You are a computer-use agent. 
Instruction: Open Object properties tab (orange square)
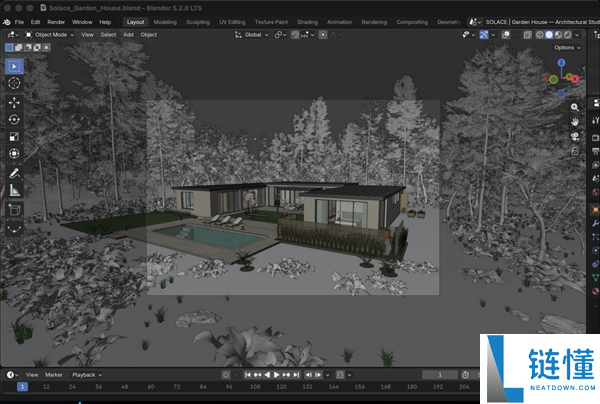point(595,210)
